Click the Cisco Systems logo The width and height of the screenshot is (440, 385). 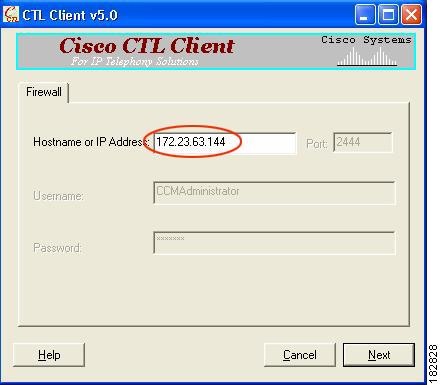pyautogui.click(x=367, y=51)
